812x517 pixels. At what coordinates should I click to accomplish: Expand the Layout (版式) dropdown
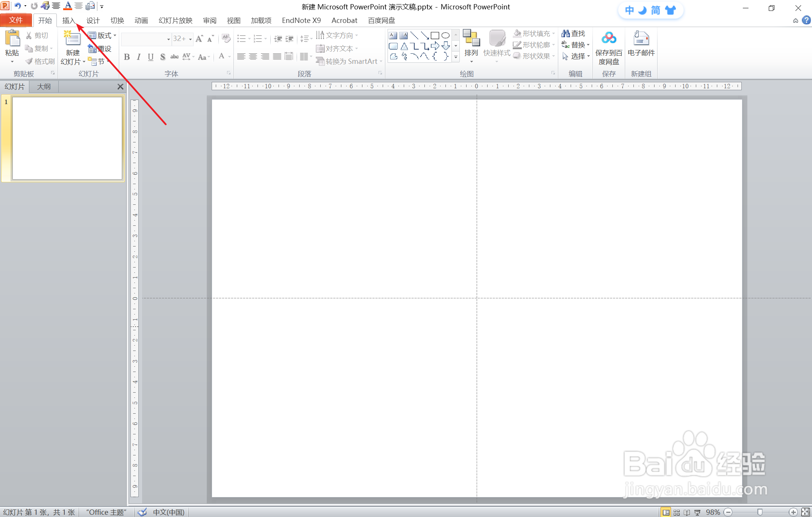click(102, 35)
